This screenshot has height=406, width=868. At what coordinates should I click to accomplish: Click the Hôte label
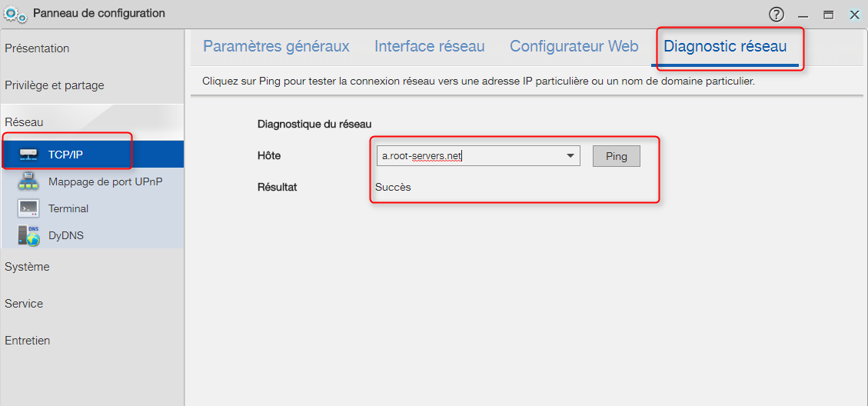click(269, 156)
